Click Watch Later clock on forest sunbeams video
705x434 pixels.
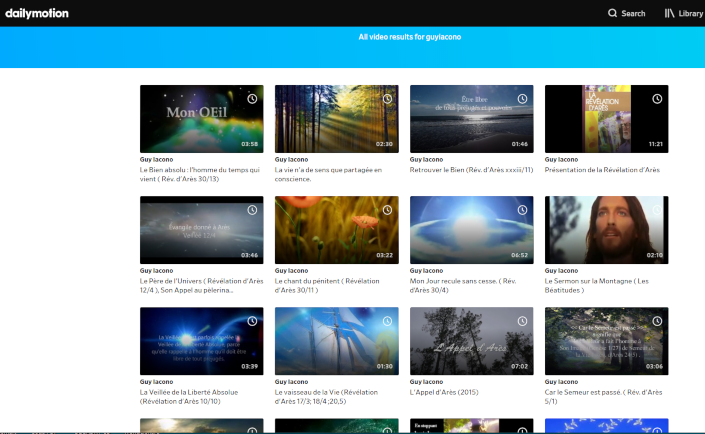coord(387,99)
